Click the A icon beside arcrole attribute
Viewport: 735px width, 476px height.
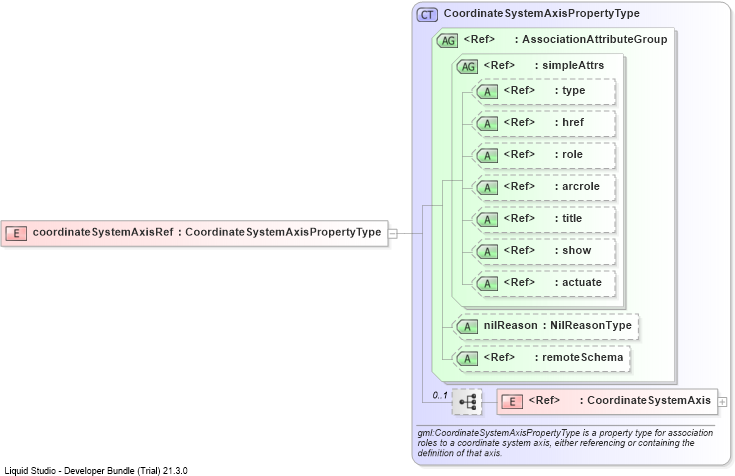pyautogui.click(x=487, y=188)
